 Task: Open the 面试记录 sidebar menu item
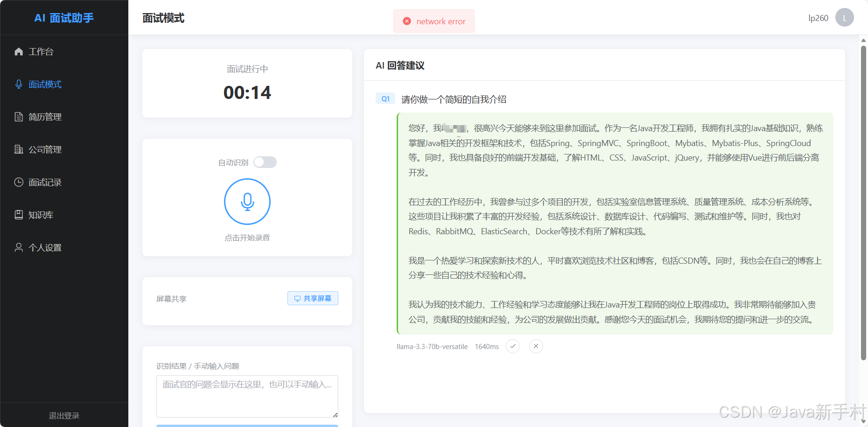[x=44, y=182]
